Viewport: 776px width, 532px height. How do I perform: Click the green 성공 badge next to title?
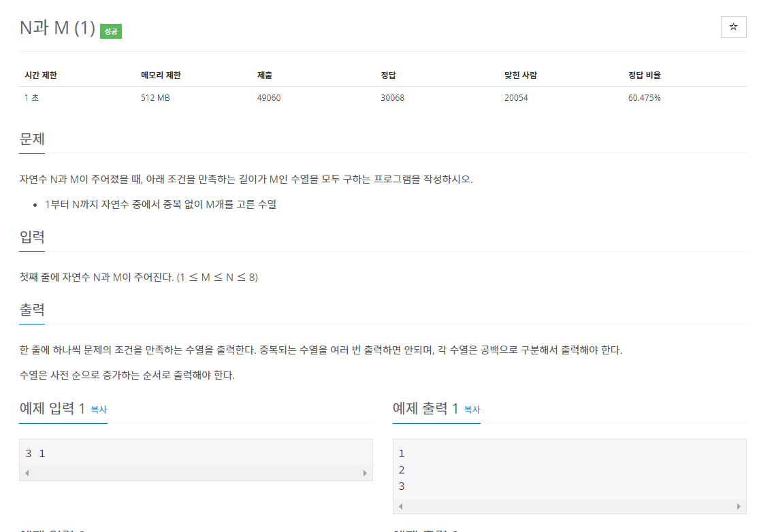(x=110, y=31)
